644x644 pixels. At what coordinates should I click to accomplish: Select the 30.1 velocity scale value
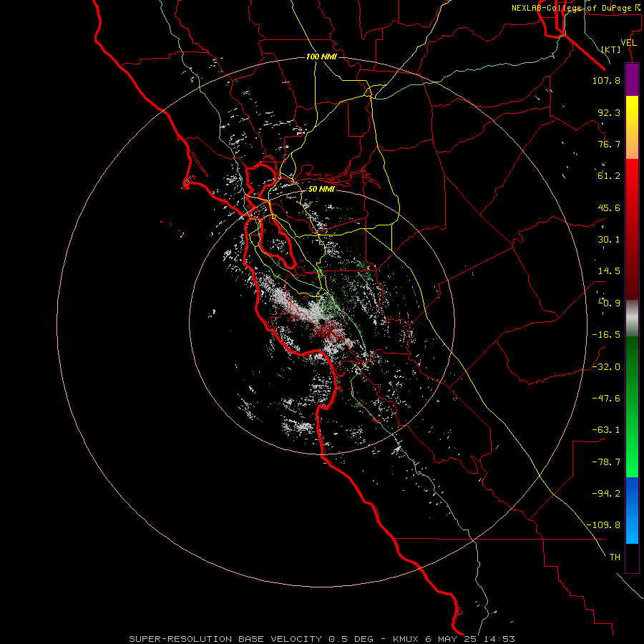pyautogui.click(x=609, y=240)
